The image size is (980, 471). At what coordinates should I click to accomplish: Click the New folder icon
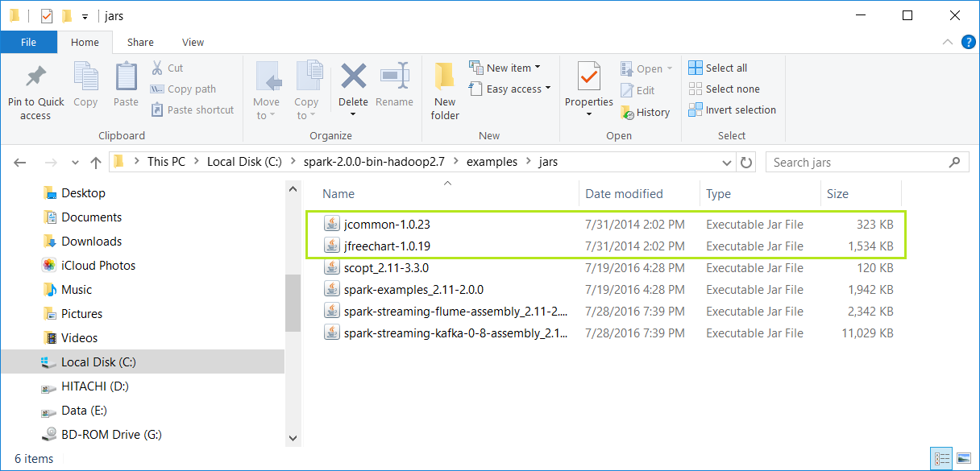(x=445, y=77)
